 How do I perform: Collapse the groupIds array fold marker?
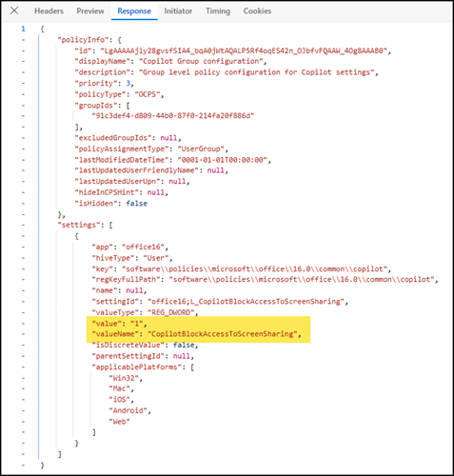click(x=23, y=106)
